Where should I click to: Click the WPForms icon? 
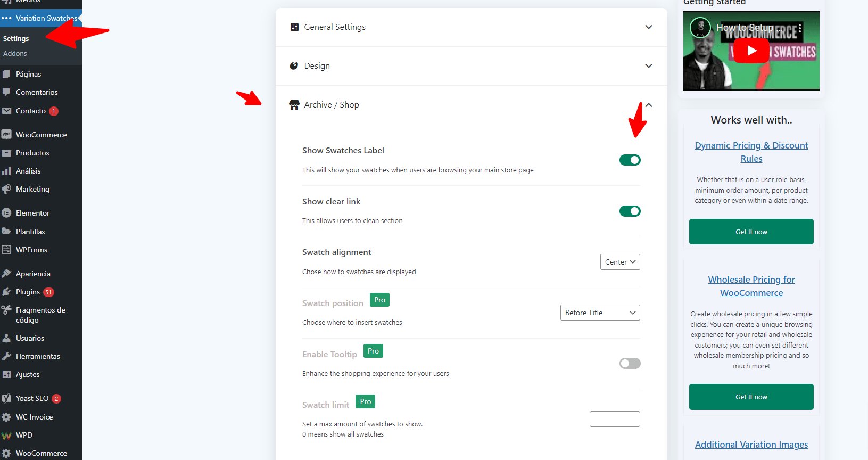coord(6,250)
